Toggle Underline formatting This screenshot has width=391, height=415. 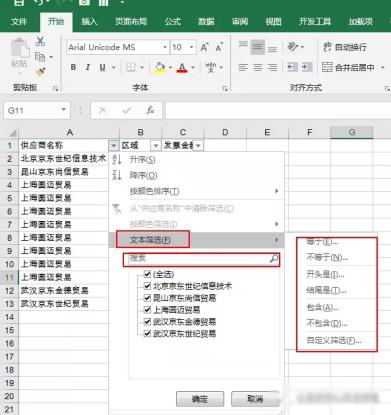pos(103,67)
